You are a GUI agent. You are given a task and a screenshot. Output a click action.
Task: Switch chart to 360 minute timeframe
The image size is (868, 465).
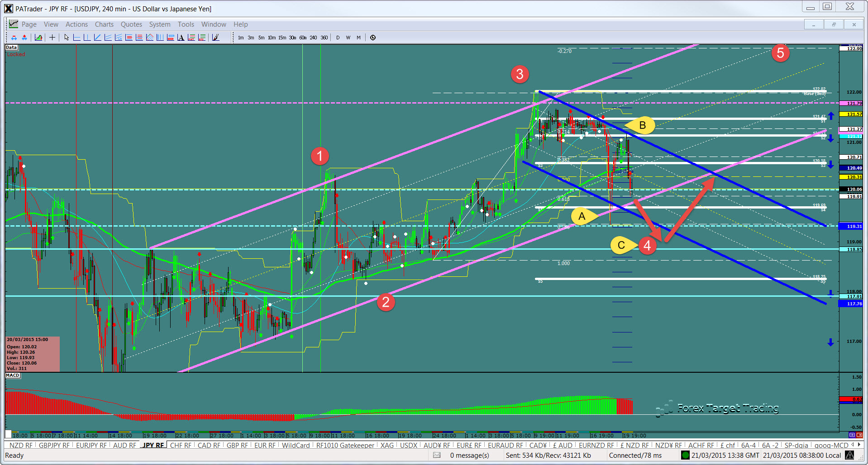tap(324, 38)
